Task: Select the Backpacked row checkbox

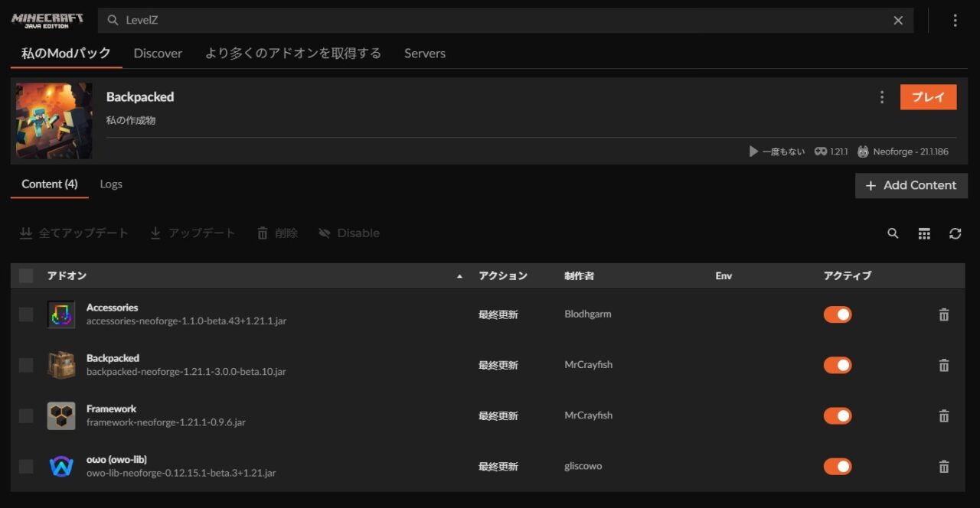Action: point(26,365)
